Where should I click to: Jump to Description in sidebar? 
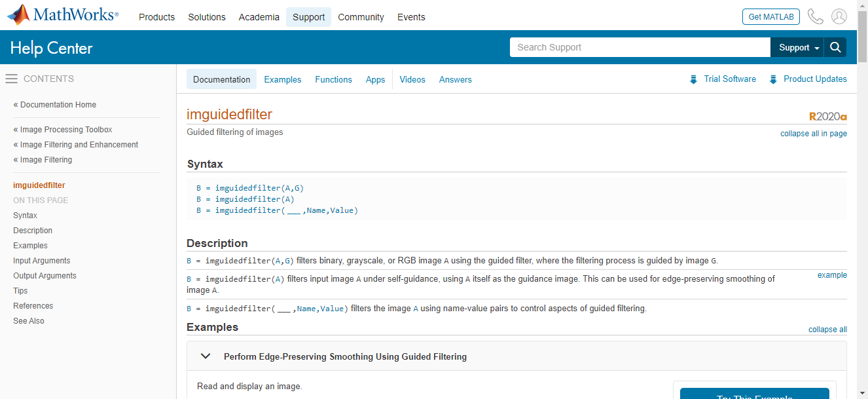pyautogui.click(x=33, y=231)
